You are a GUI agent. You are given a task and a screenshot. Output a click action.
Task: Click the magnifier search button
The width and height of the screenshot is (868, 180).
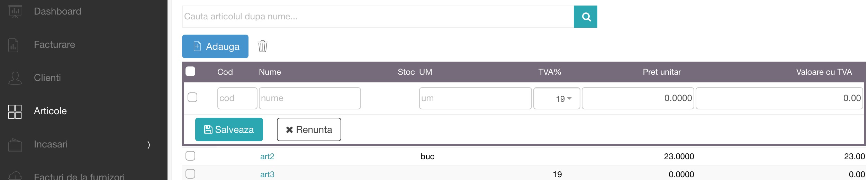(x=585, y=17)
